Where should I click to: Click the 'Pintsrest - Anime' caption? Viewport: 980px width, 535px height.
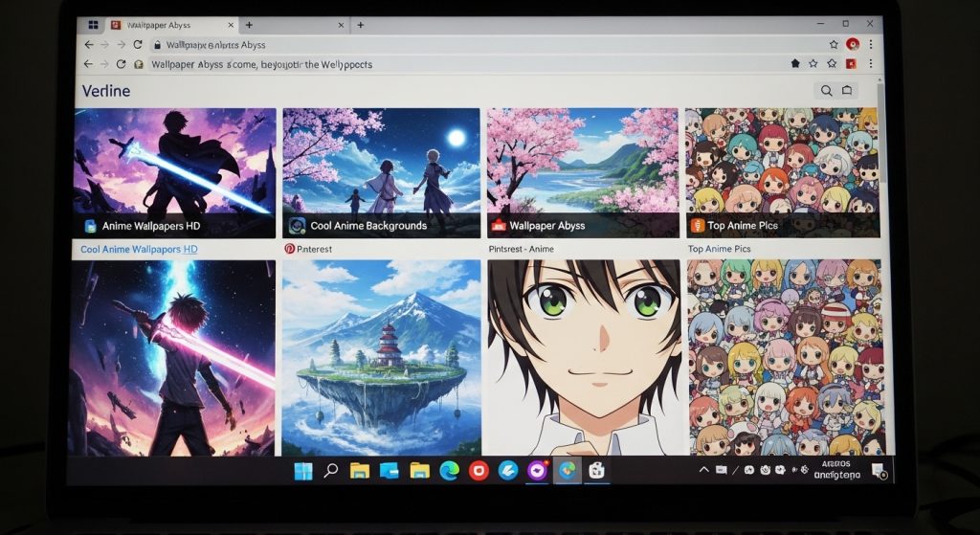click(x=522, y=249)
